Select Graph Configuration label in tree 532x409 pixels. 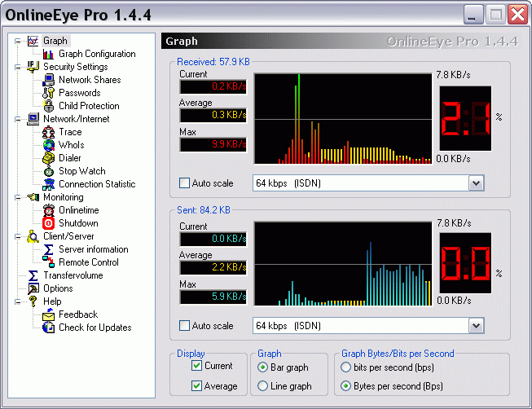click(x=97, y=54)
